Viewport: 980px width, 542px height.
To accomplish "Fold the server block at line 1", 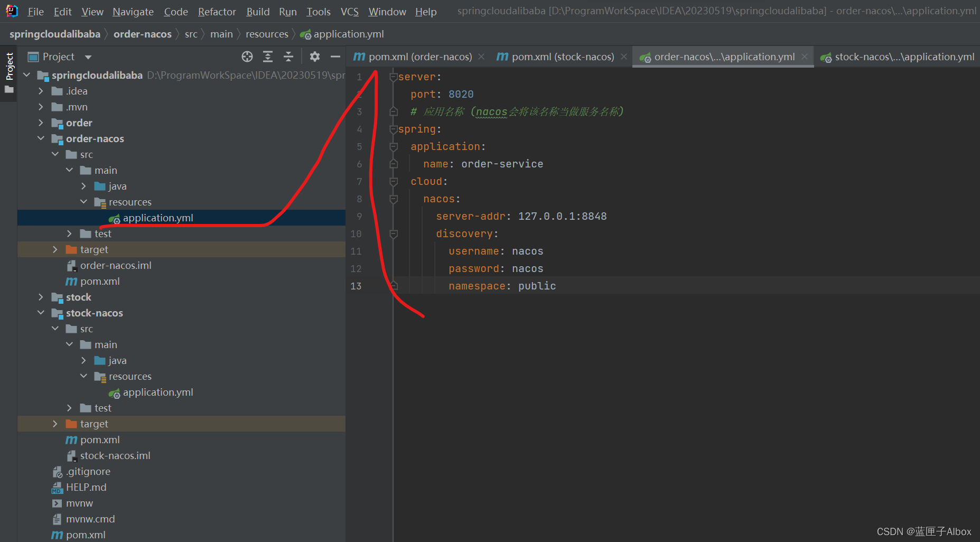I will (x=393, y=77).
